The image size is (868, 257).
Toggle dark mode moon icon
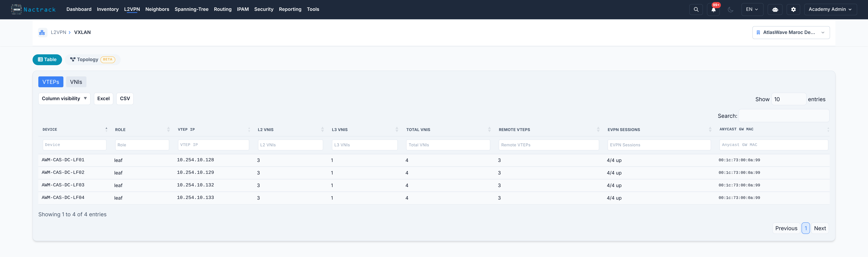(730, 10)
